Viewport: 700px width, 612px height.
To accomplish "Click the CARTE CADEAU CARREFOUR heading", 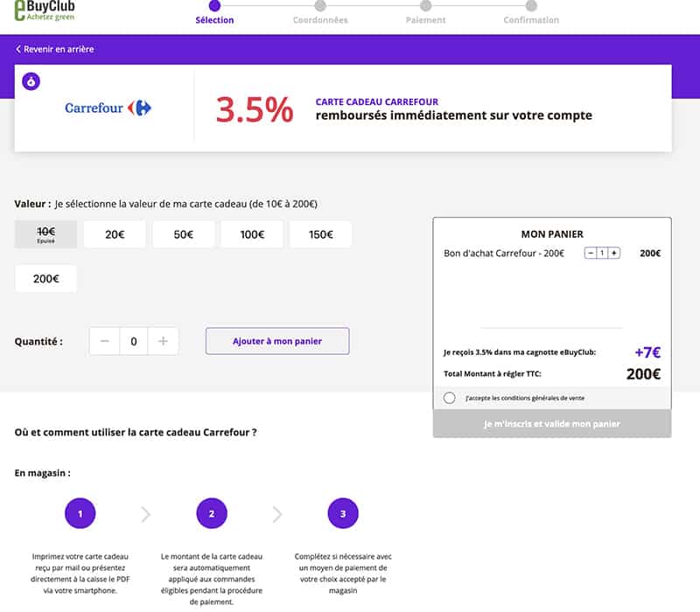I will [377, 101].
